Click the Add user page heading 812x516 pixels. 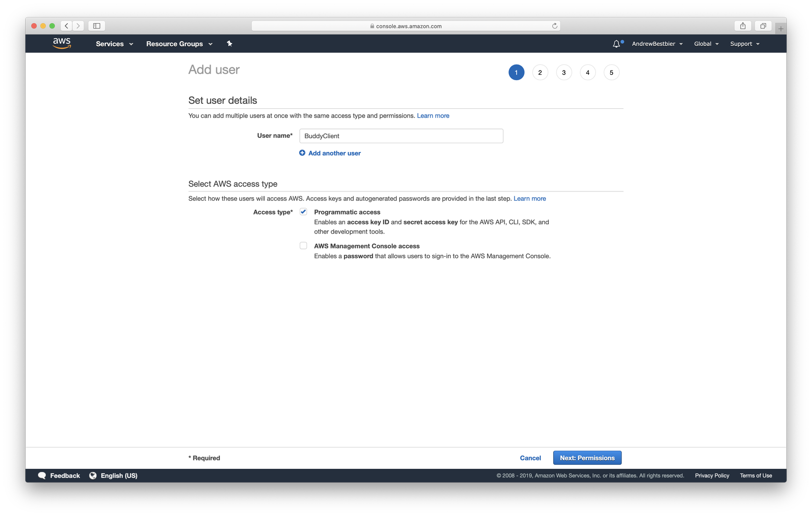pyautogui.click(x=214, y=70)
